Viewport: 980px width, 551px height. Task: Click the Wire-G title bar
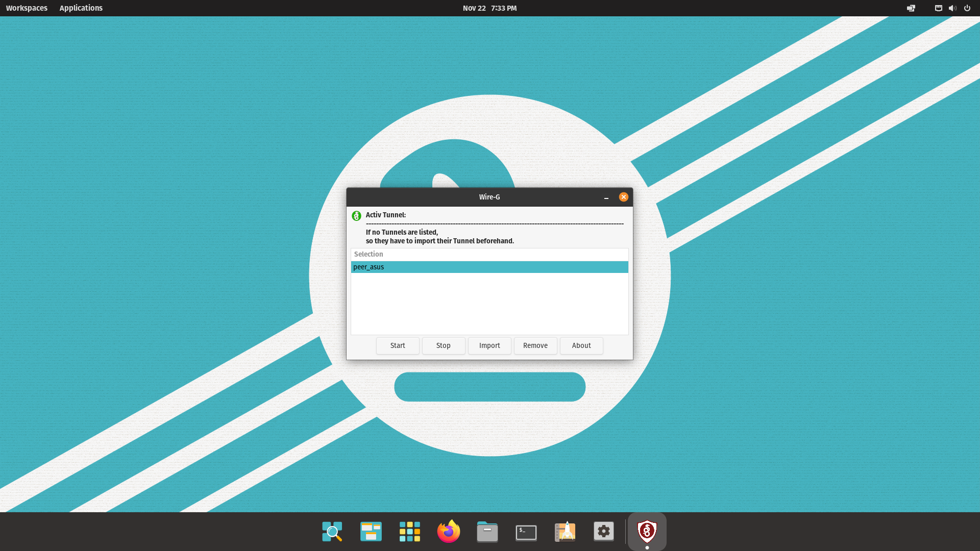click(489, 197)
